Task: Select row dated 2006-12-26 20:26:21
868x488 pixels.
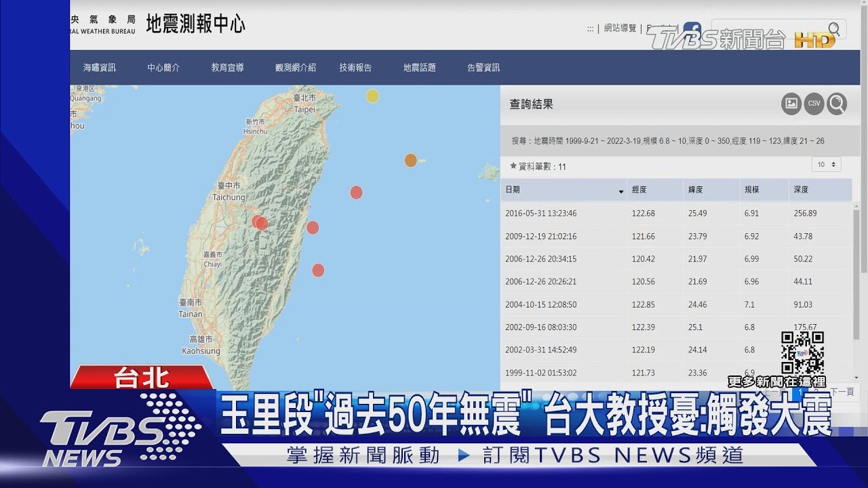Action: point(676,281)
